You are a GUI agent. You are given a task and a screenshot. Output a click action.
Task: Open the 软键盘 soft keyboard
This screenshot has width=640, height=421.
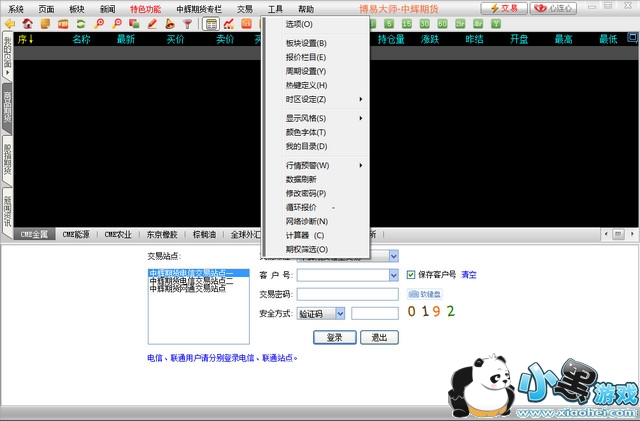tap(425, 294)
